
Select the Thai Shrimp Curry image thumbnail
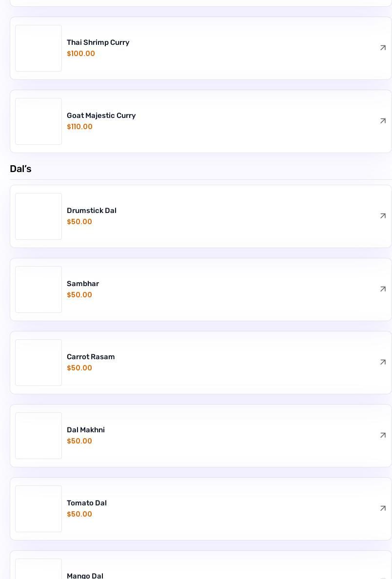(x=39, y=48)
